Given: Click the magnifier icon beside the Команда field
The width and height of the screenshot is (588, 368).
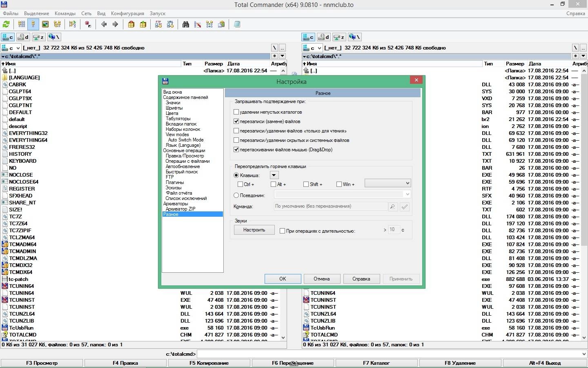Looking at the screenshot, I should 393,207.
